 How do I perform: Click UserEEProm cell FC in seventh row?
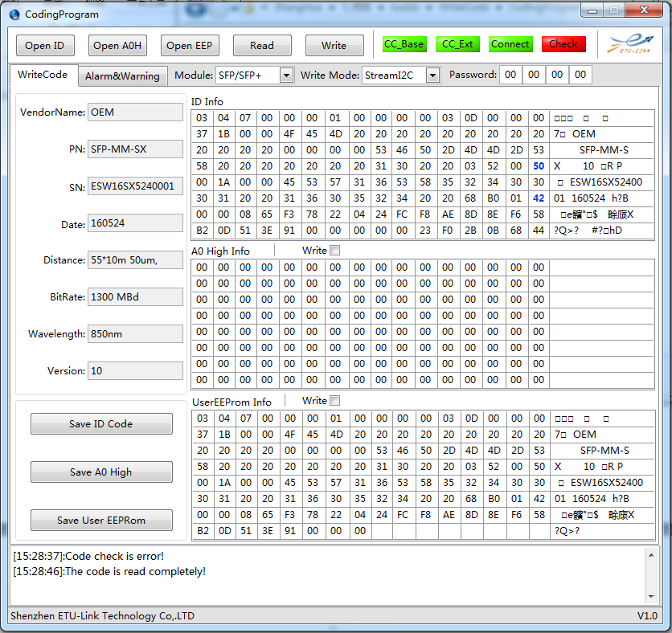(403, 515)
